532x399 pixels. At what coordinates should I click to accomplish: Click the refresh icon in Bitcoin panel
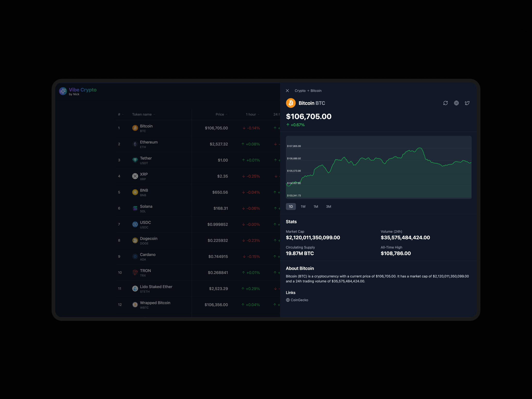pos(445,103)
